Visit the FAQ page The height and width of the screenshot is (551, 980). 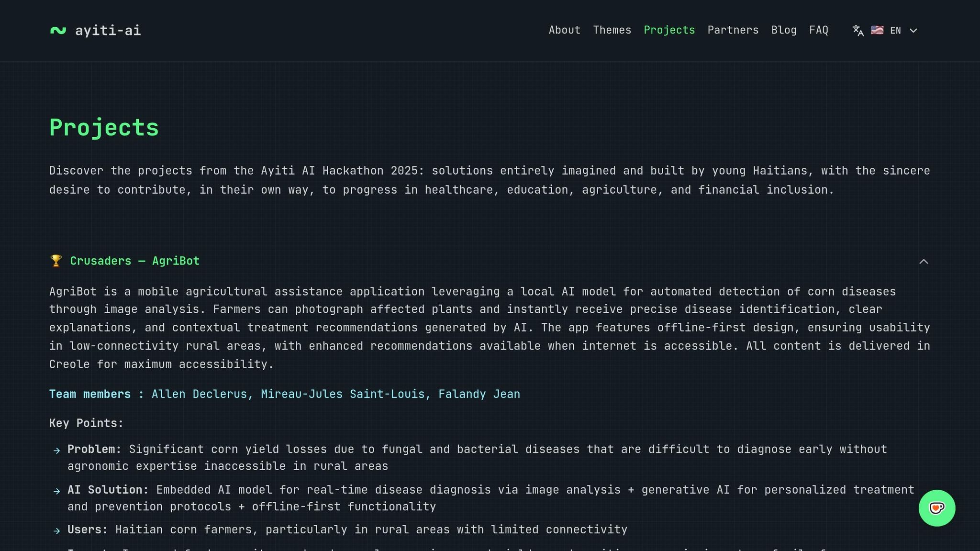tap(819, 30)
